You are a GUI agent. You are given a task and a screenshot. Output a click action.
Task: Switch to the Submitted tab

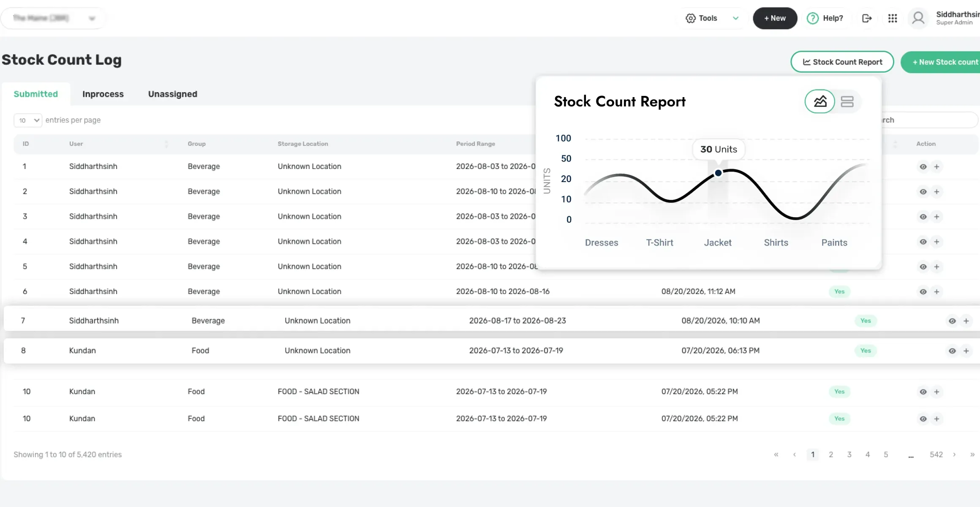pyautogui.click(x=35, y=94)
